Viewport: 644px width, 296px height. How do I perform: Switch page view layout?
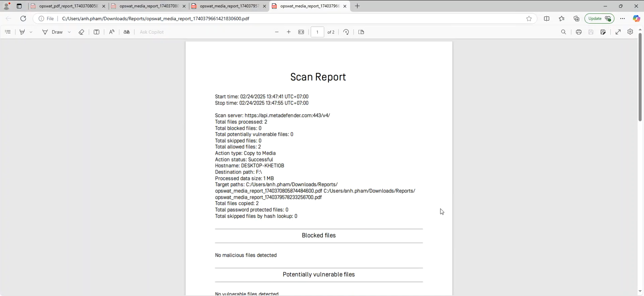tap(361, 32)
